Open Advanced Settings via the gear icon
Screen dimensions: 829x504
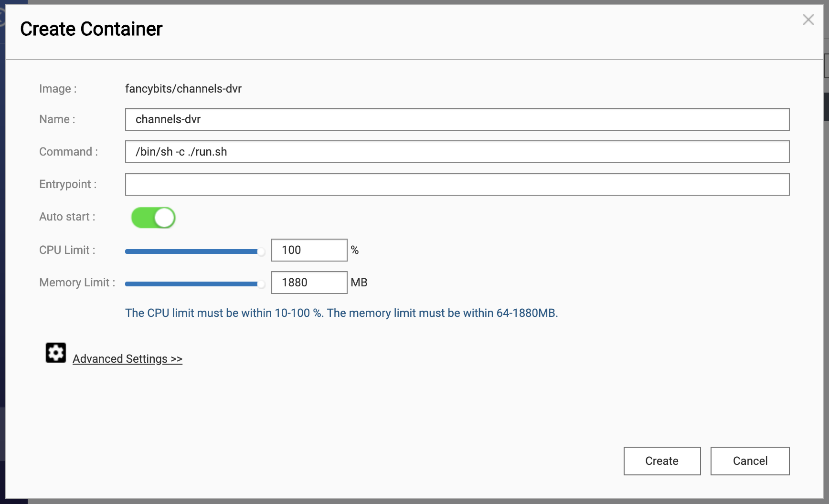(x=56, y=353)
